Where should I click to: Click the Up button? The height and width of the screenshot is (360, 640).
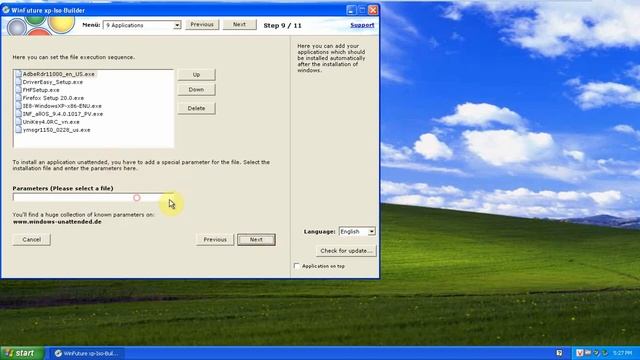[x=196, y=75]
